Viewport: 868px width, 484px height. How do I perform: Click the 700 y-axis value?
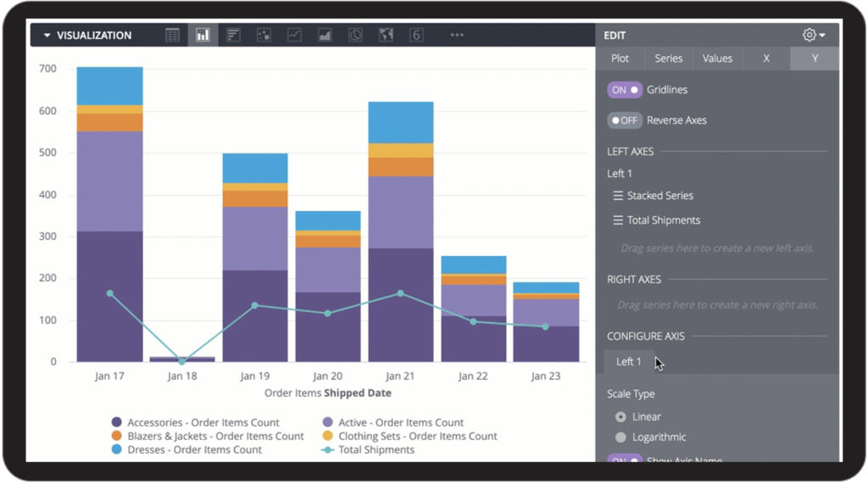(47, 69)
